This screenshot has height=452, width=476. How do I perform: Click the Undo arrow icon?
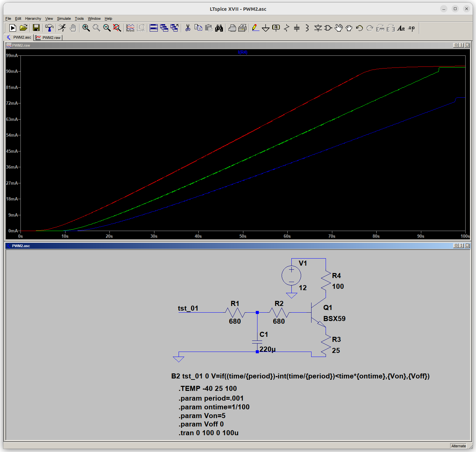pyautogui.click(x=359, y=28)
